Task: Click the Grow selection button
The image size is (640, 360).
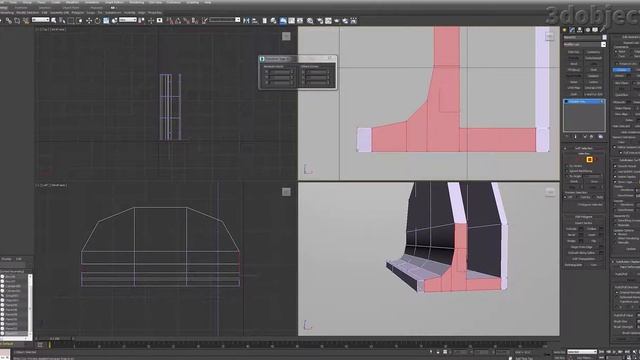Action: [594, 181]
